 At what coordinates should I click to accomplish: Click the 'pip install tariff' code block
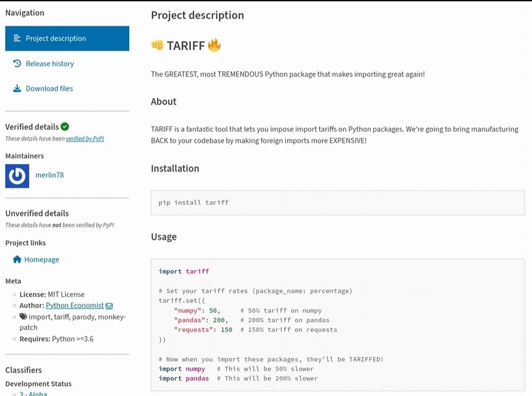(337, 203)
